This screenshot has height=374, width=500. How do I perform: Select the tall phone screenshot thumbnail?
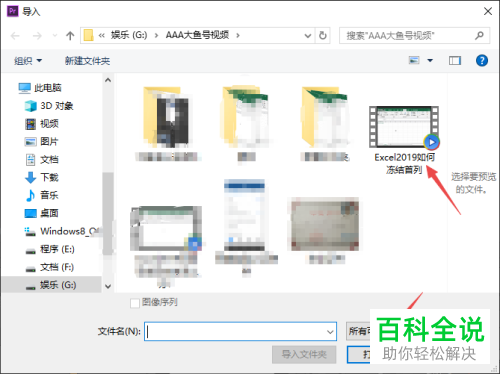[245, 215]
